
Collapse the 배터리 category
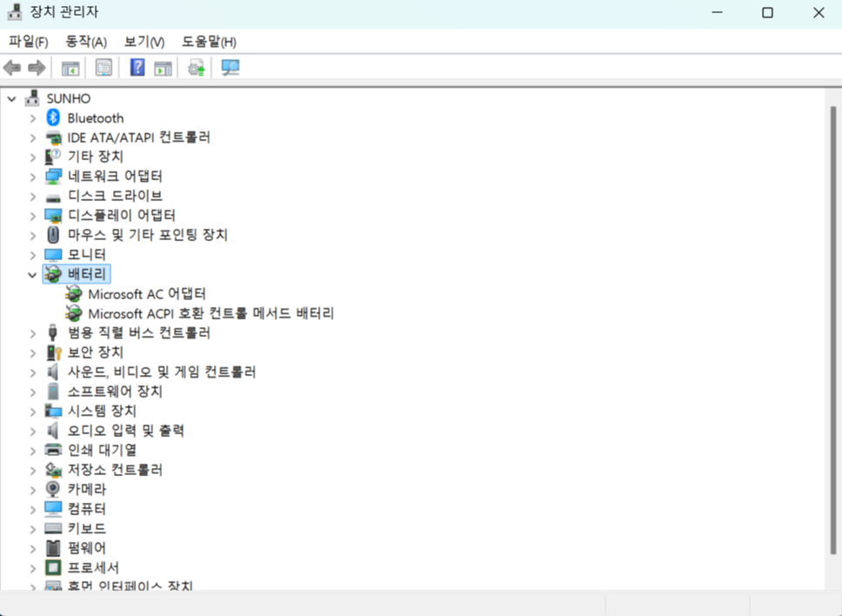click(x=32, y=275)
